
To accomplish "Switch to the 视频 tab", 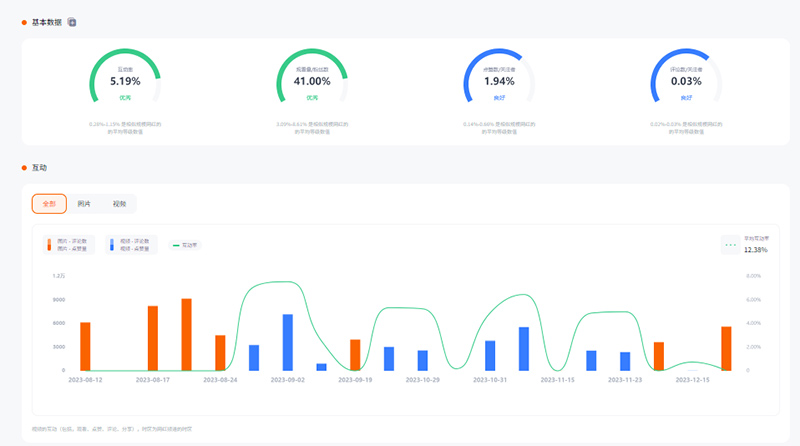I will pyautogui.click(x=119, y=204).
